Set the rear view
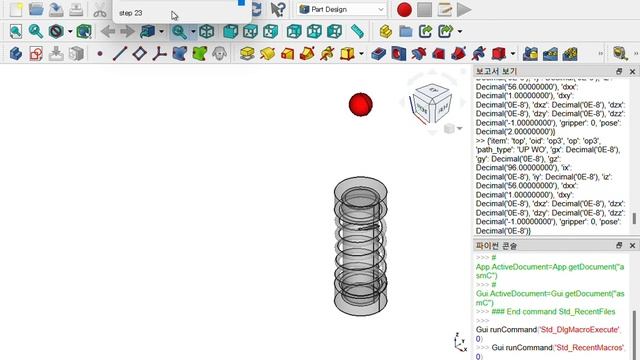The width and height of the screenshot is (640, 360). click(x=294, y=31)
